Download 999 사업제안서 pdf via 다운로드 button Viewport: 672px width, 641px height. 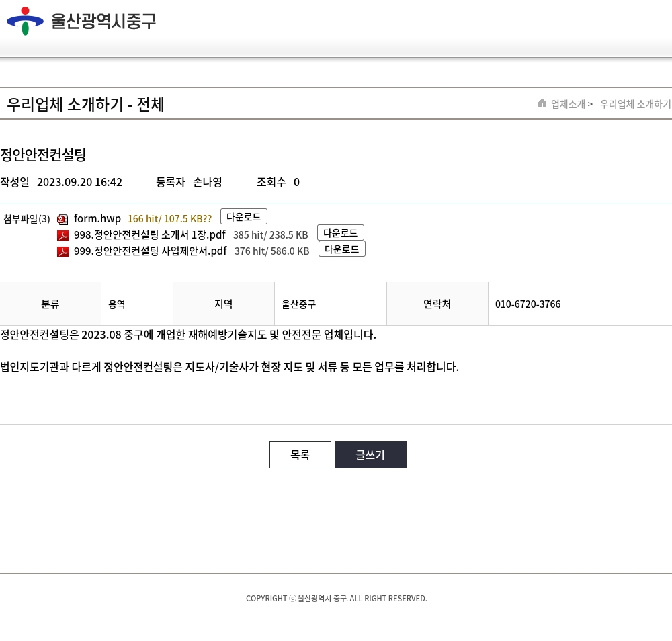coord(342,249)
